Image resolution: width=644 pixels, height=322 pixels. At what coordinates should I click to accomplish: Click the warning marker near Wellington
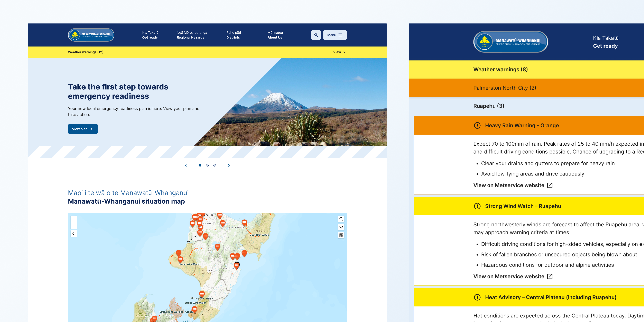pos(194,310)
